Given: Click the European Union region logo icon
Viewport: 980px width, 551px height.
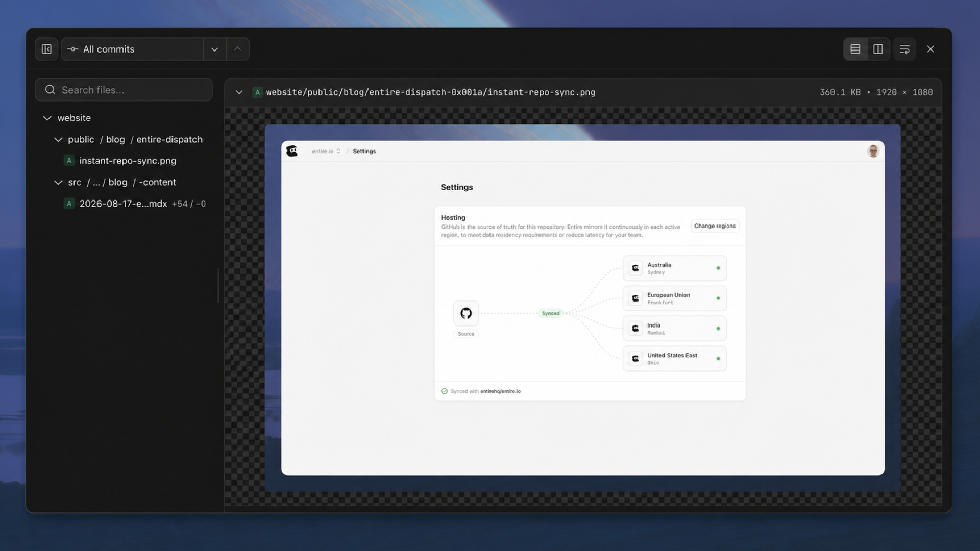Looking at the screenshot, I should tap(635, 298).
